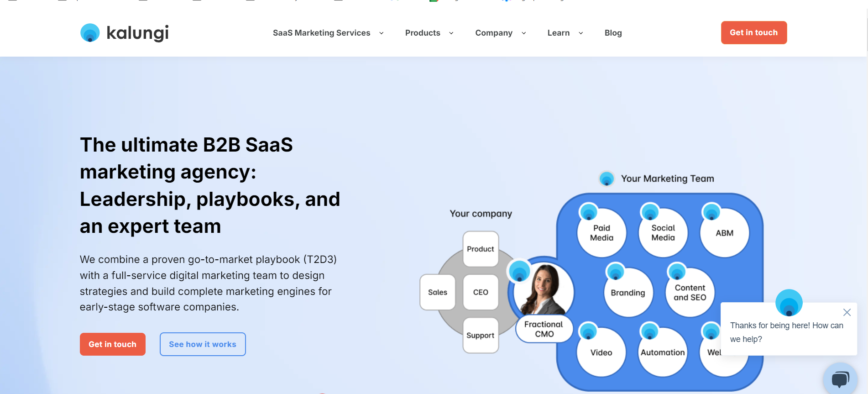Click the Kalungi logo in the header
The width and height of the screenshot is (868, 394).
[x=124, y=33]
